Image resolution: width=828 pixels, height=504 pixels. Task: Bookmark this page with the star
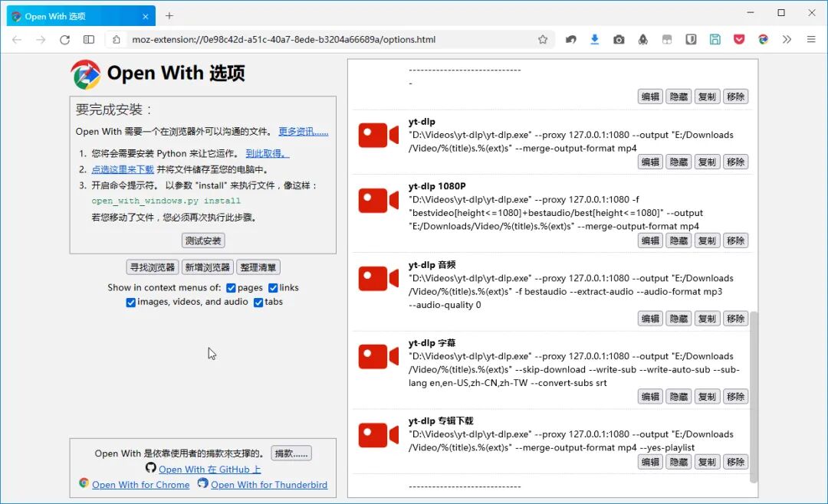pos(543,40)
